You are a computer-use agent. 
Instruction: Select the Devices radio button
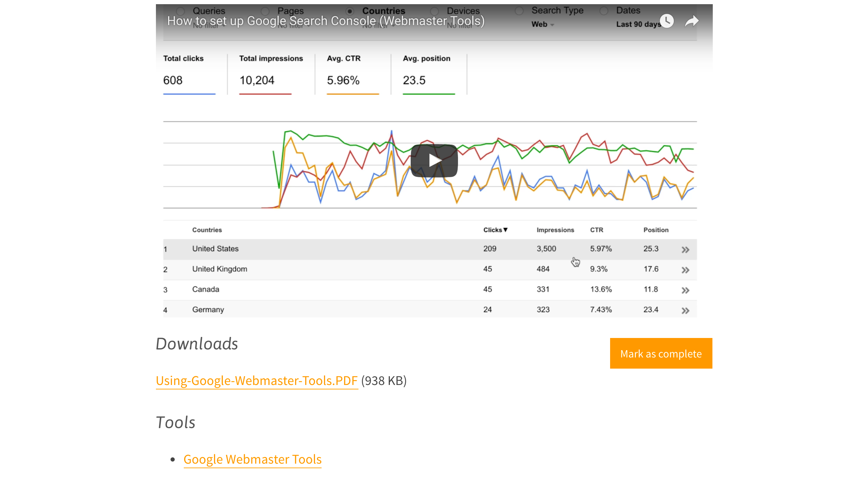[434, 11]
